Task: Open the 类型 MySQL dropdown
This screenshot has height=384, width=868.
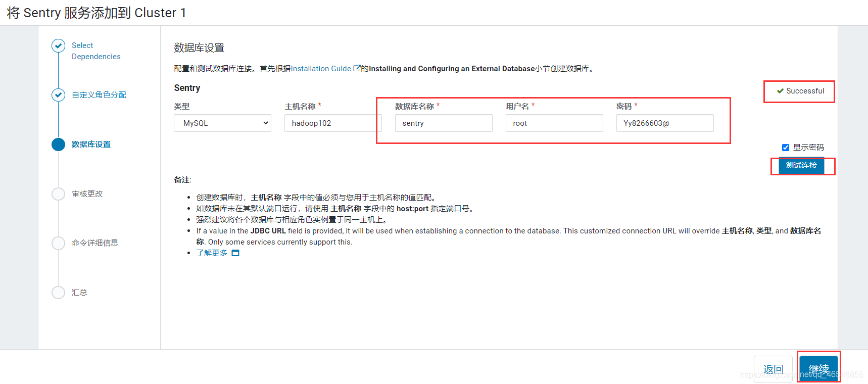Action: (222, 123)
